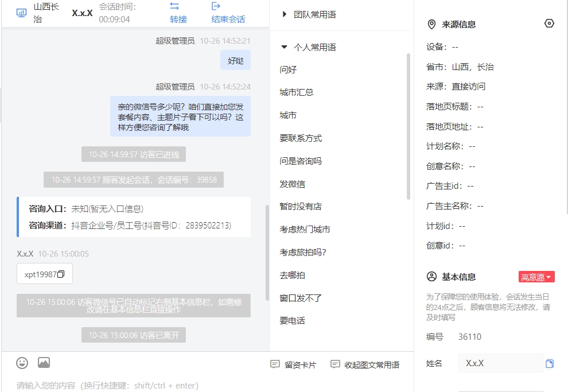
Task: Click the X.x.X visitor name in header
Action: tap(82, 13)
